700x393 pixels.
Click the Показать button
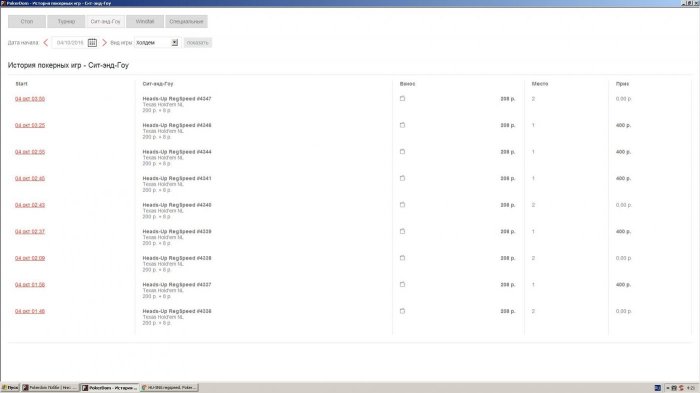tap(198, 42)
